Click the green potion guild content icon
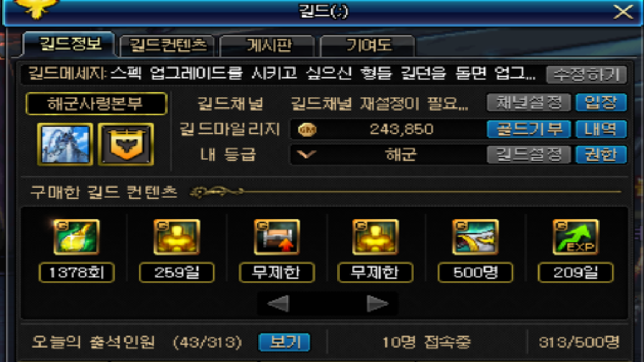This screenshot has height=362, width=644. click(77, 237)
